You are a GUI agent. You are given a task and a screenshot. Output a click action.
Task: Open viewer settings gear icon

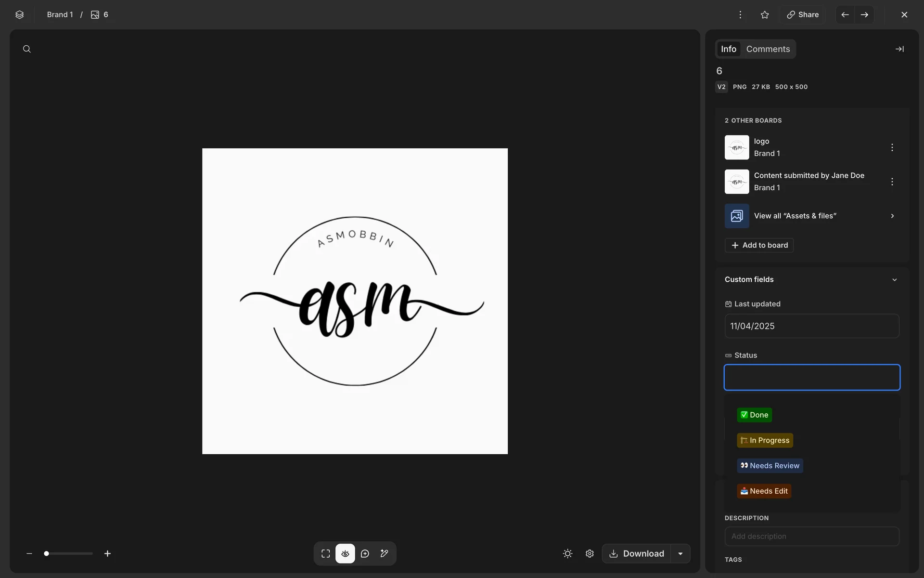[x=590, y=553]
